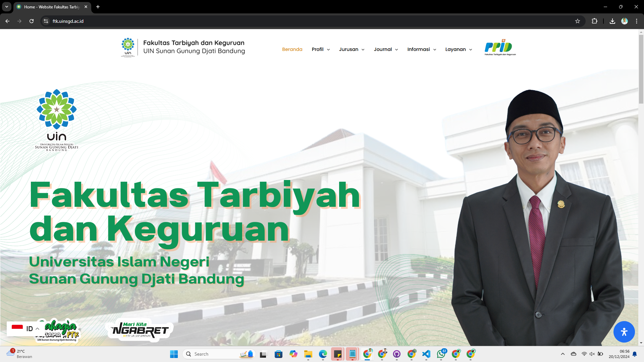Click the site information icon in address bar
The height and width of the screenshot is (362, 644).
tap(46, 21)
